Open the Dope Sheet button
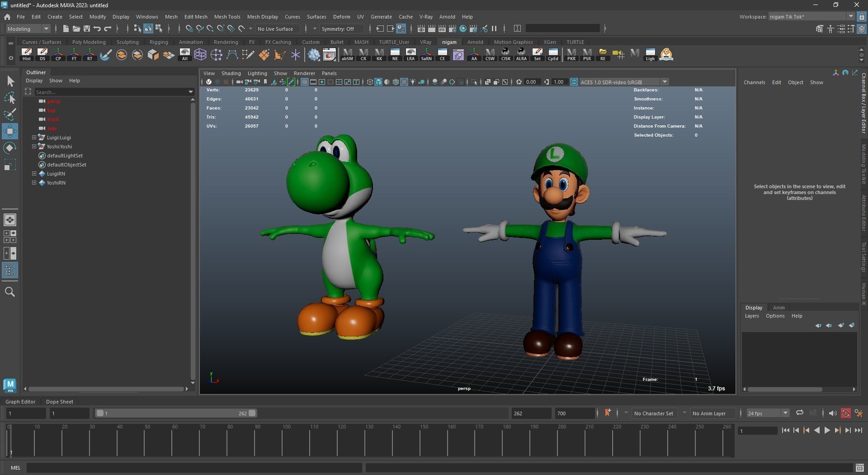This screenshot has width=868, height=475. coord(59,402)
